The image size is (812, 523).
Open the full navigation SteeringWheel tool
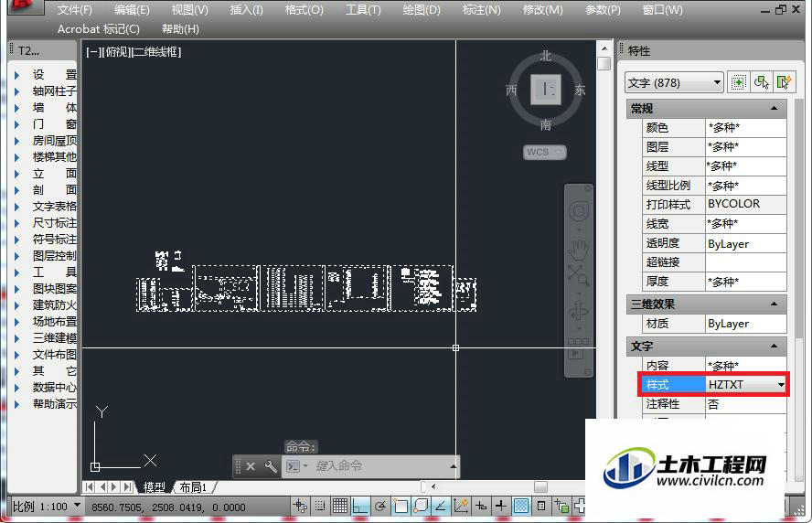coord(579,211)
